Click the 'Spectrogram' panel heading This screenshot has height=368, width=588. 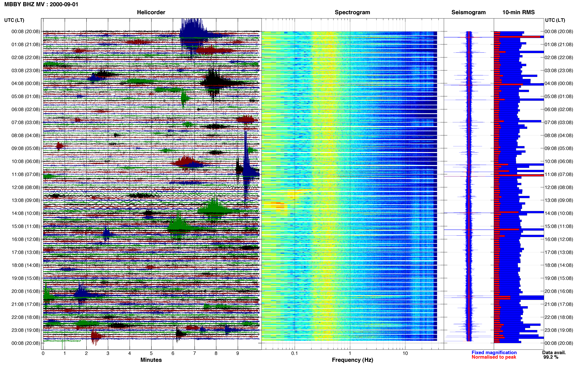[352, 12]
